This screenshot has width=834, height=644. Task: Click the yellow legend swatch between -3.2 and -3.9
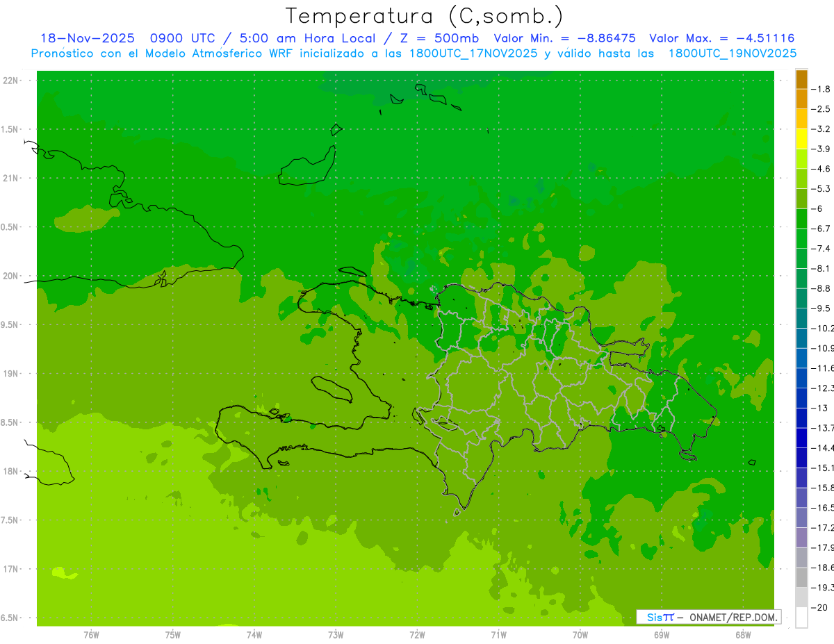click(801, 139)
